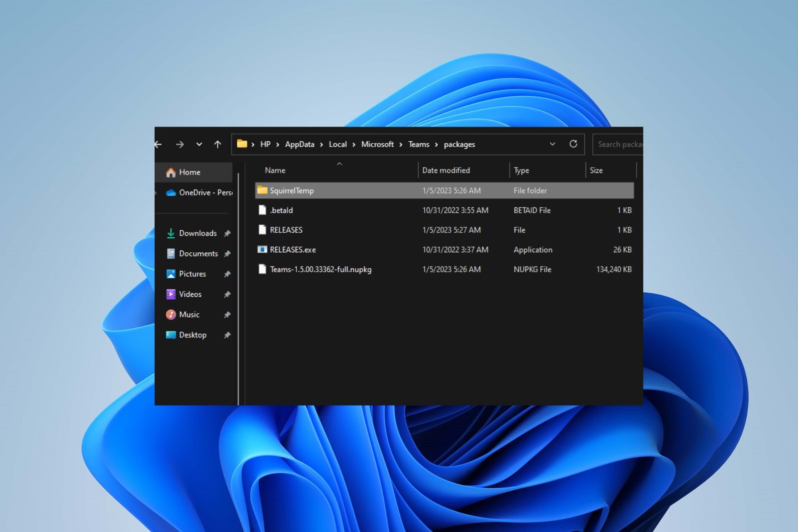Click pin icon beside Desktop

click(227, 335)
